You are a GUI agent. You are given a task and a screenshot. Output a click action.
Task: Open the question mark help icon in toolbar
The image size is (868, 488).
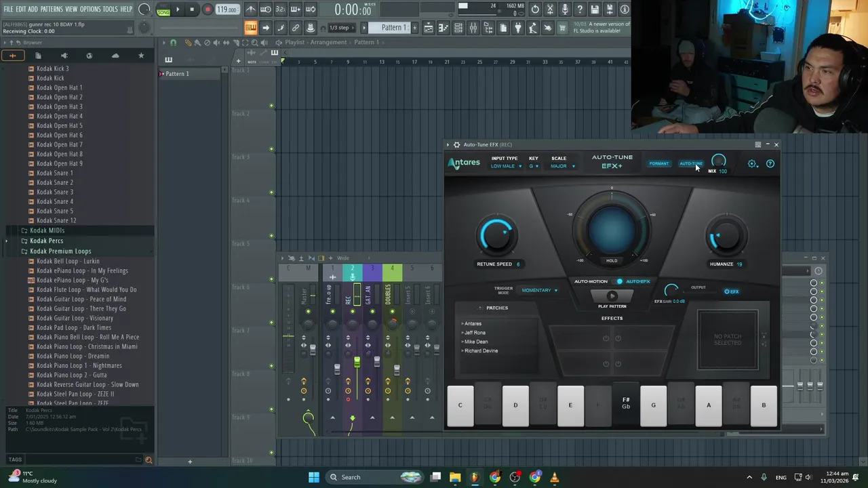(580, 9)
